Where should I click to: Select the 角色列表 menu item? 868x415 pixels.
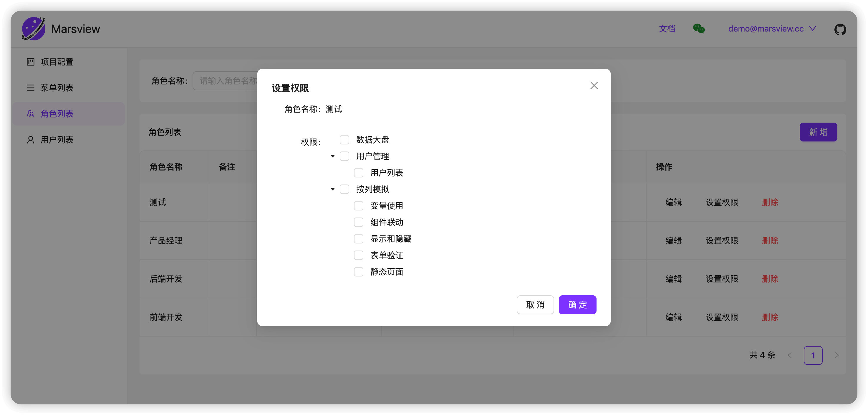69,114
